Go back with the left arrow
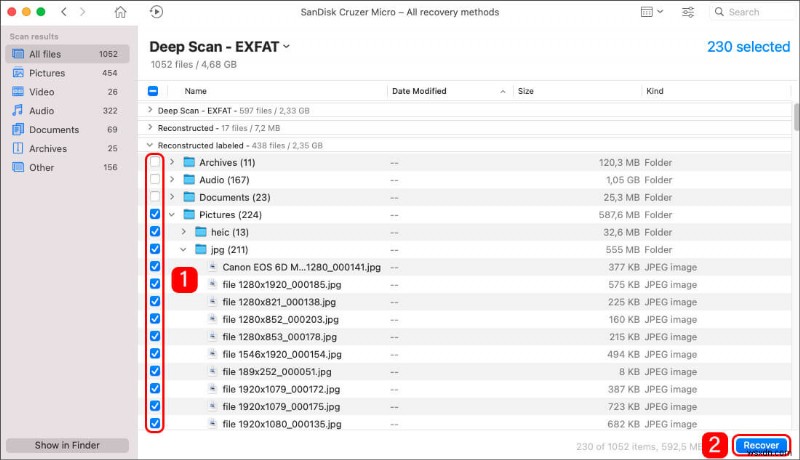 coord(64,12)
